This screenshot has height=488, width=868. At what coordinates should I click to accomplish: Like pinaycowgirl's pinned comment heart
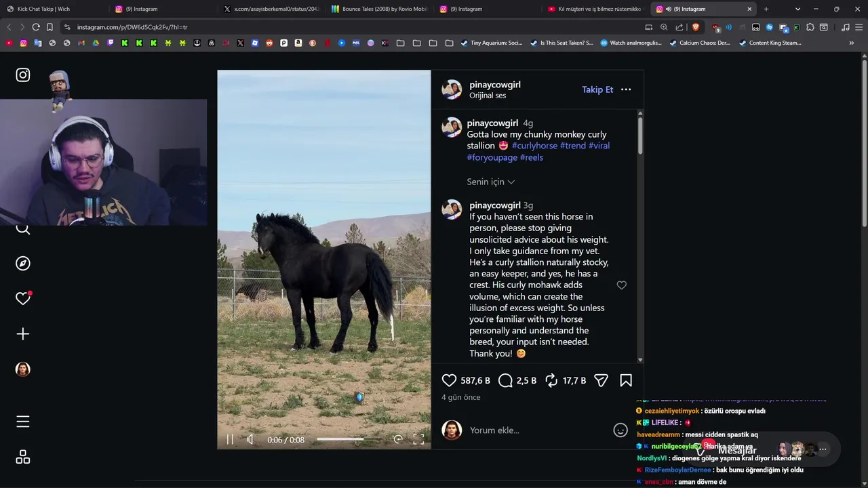coord(621,285)
